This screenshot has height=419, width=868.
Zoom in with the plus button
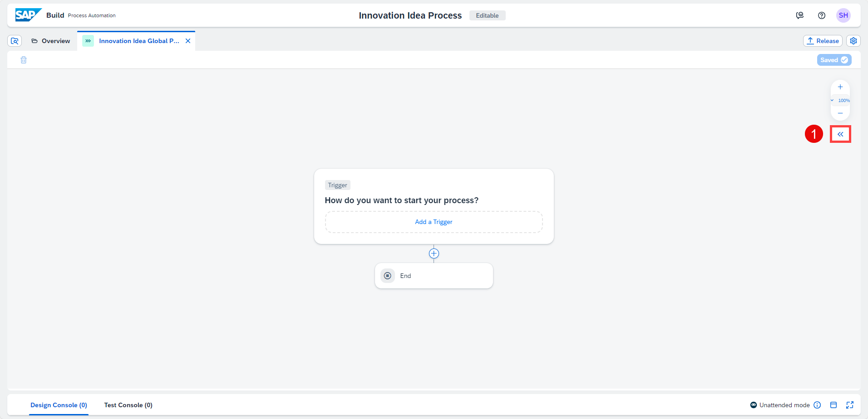[x=840, y=87]
